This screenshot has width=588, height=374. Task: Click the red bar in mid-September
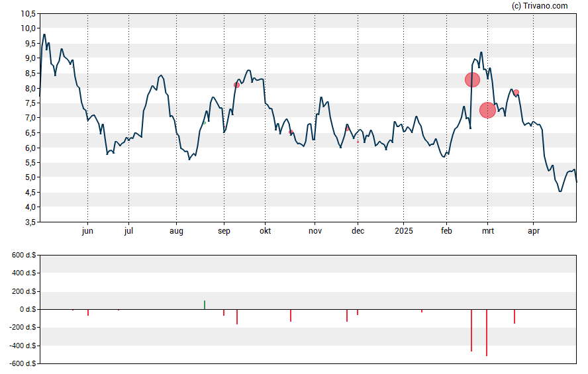pyautogui.click(x=237, y=316)
